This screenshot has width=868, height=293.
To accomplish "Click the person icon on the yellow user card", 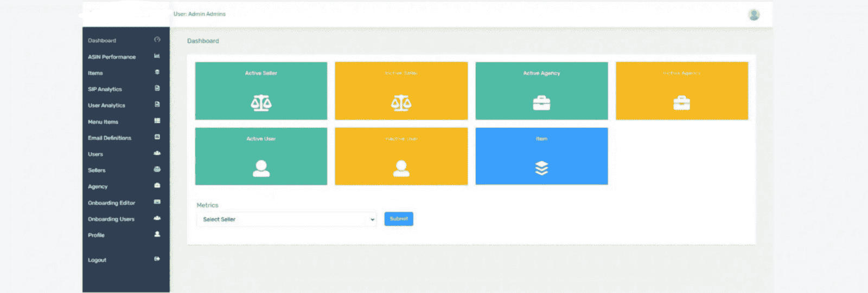I will (x=401, y=168).
